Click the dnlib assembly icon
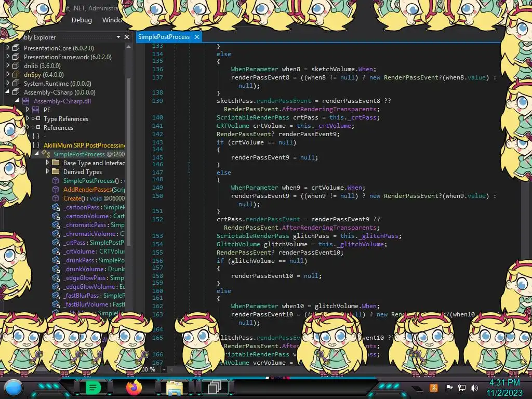 (16, 65)
